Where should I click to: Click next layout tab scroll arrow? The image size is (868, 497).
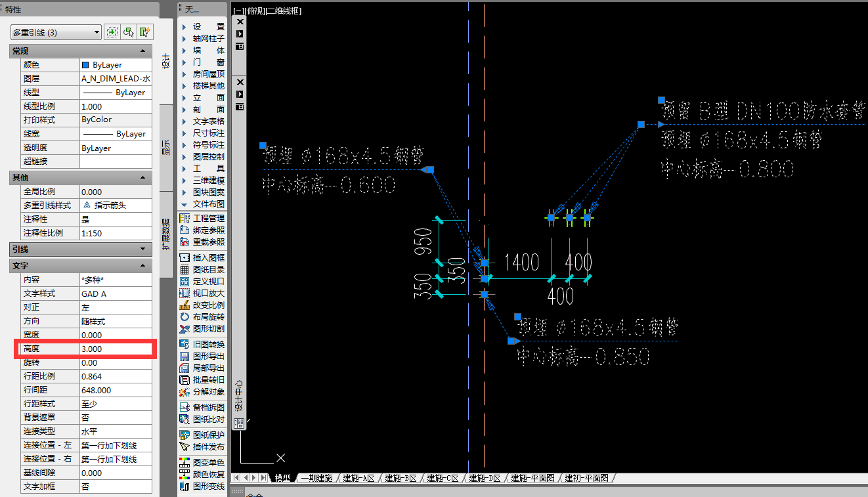tap(255, 478)
